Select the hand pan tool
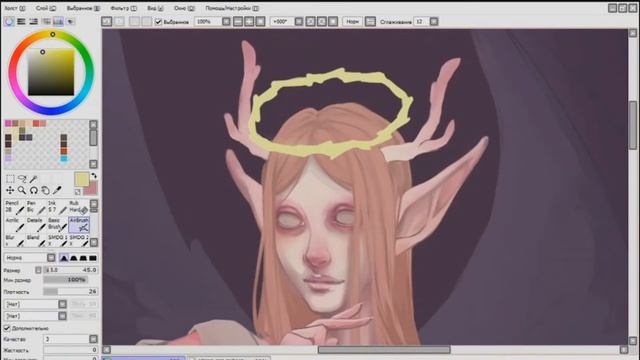 click(x=46, y=190)
